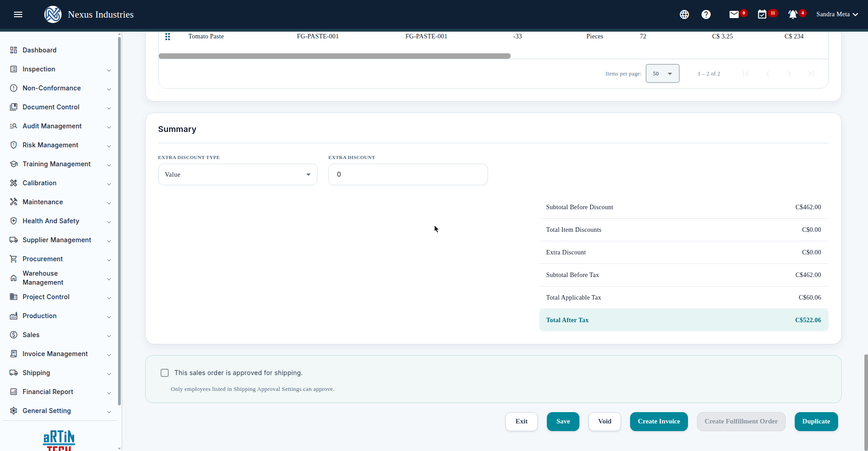Click the Procurement cart icon
Screen dimensions: 868x451
[14, 259]
